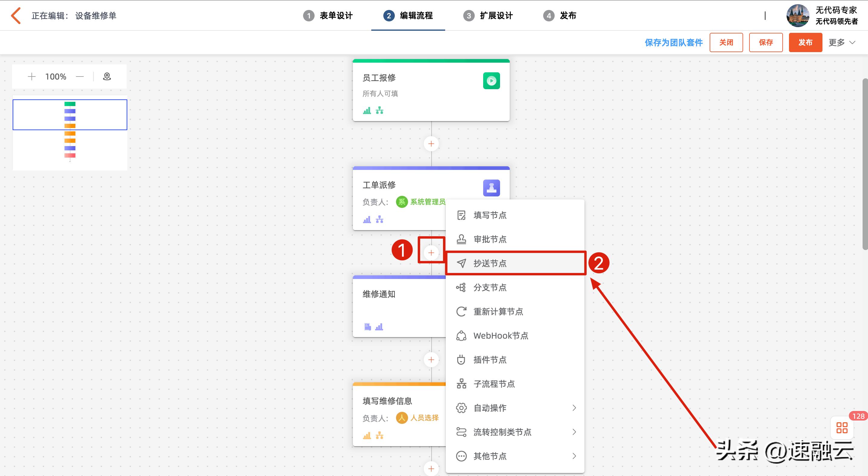Expand the 其他节点 submenu arrow

tap(575, 456)
